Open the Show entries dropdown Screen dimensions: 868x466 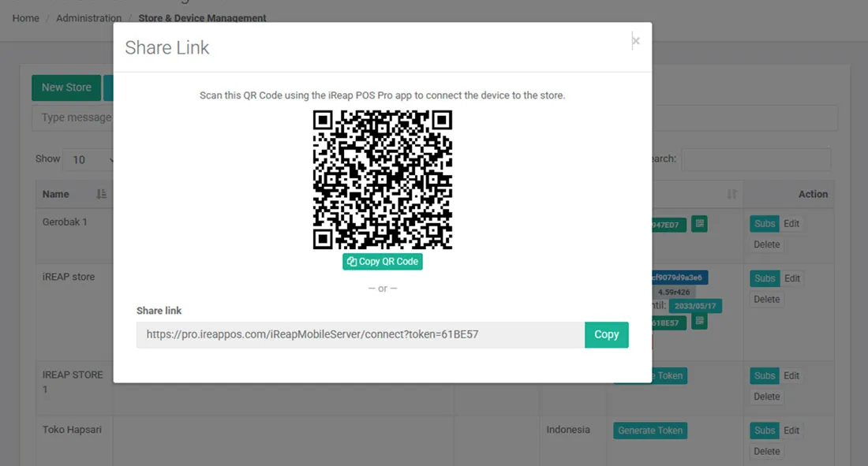click(x=88, y=160)
